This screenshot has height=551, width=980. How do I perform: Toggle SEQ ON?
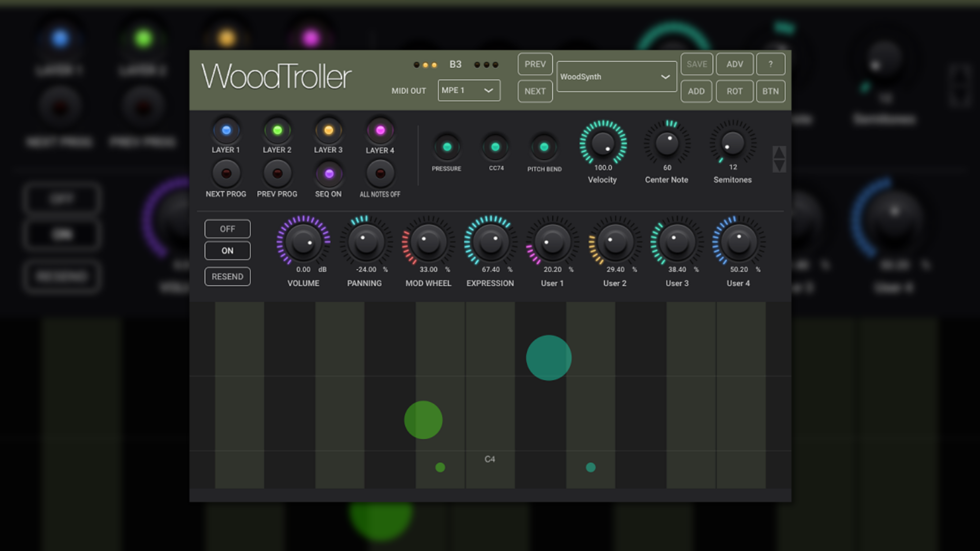pos(328,173)
